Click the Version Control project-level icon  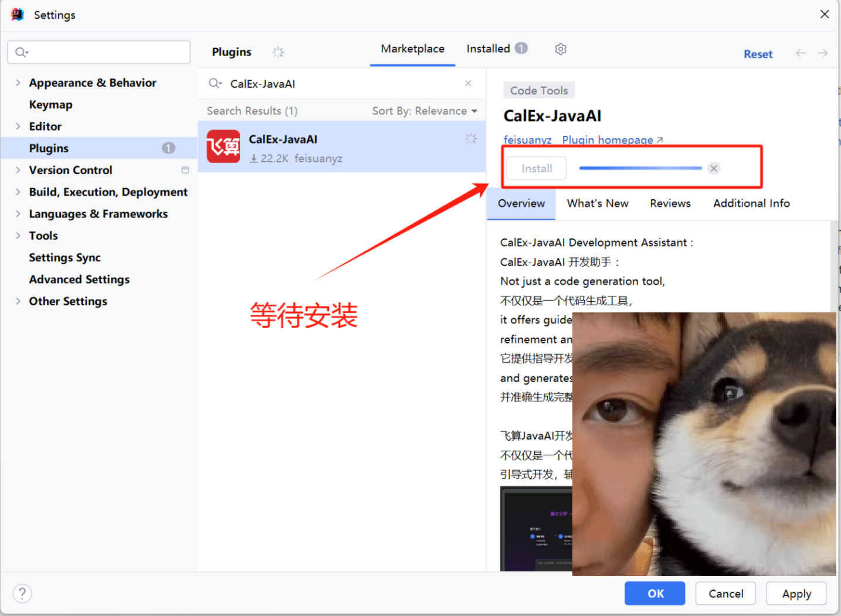tap(185, 170)
